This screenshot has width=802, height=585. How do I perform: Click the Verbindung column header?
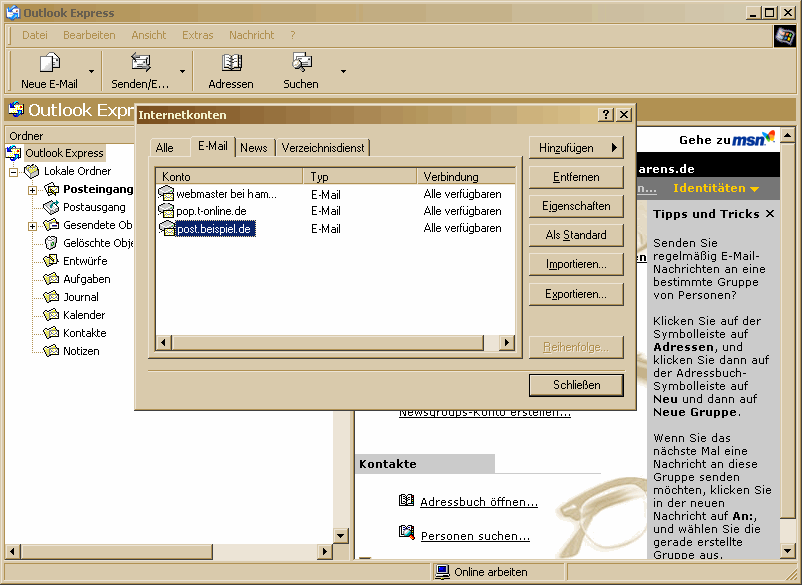tap(466, 176)
